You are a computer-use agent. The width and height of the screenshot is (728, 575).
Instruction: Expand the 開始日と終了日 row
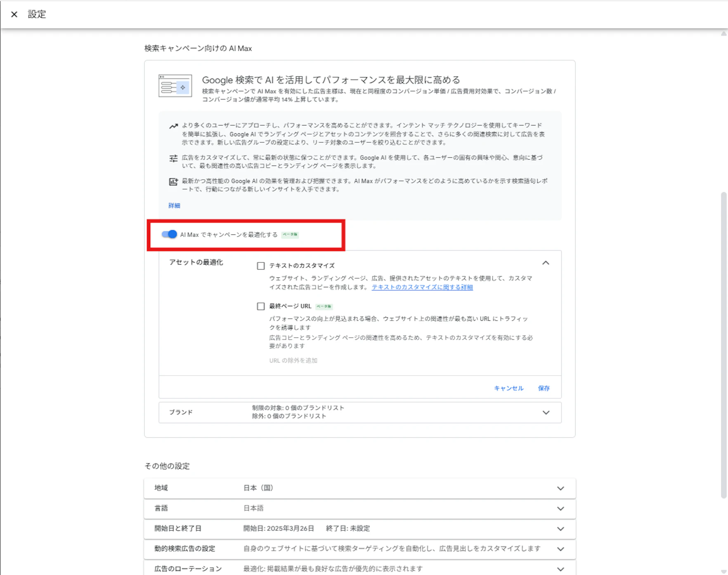[x=360, y=528]
